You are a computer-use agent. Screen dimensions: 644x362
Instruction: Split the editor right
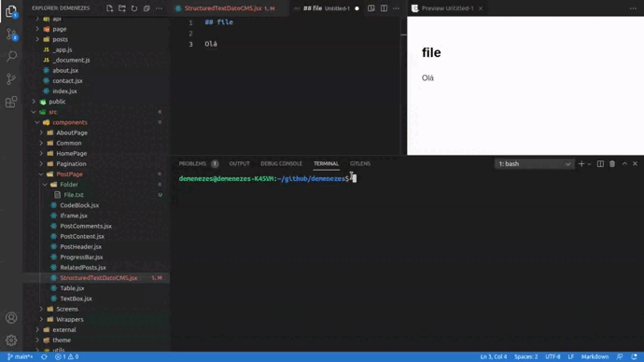click(x=384, y=8)
